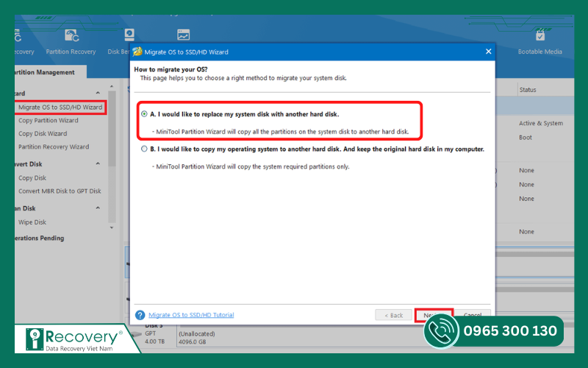588x368 pixels.
Task: Select Copy Disk under Convert Disk
Action: [x=32, y=177]
